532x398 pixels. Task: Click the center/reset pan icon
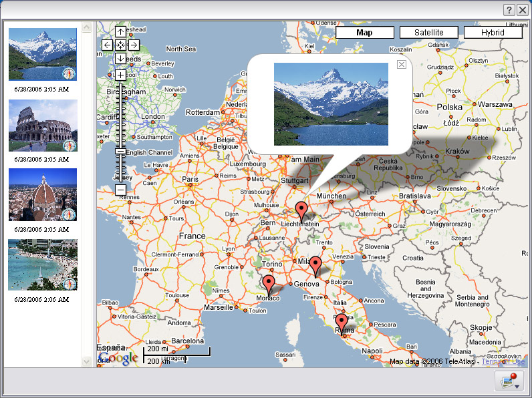(120, 45)
